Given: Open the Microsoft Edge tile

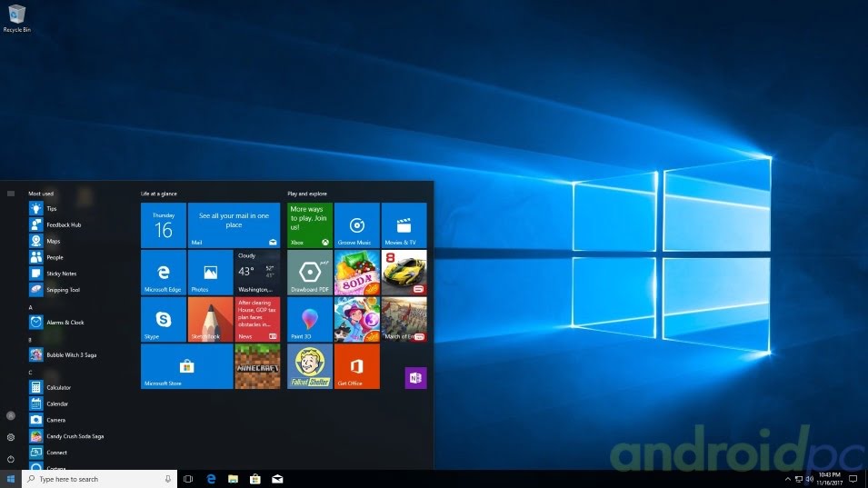Looking at the screenshot, I should (x=164, y=273).
